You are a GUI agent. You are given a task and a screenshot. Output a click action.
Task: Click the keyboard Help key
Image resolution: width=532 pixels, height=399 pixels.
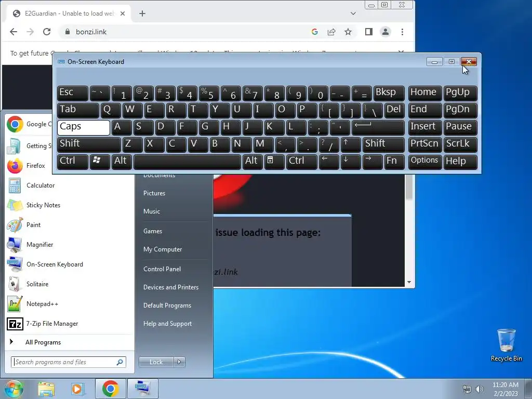coord(460,162)
